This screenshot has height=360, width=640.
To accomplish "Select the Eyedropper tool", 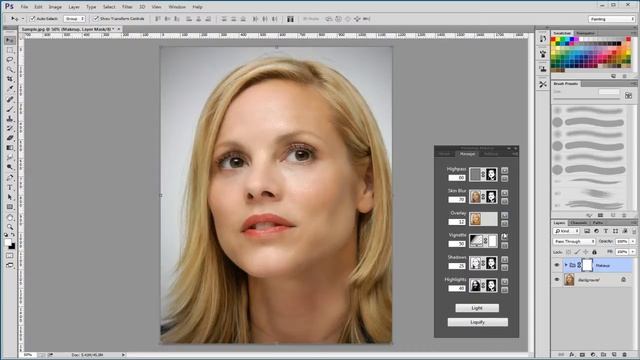I will tap(10, 89).
